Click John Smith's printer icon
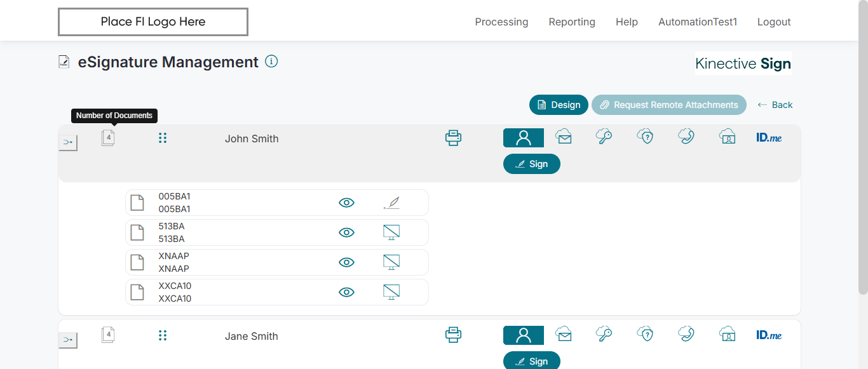Viewport: 868px width, 369px height. [x=453, y=138]
